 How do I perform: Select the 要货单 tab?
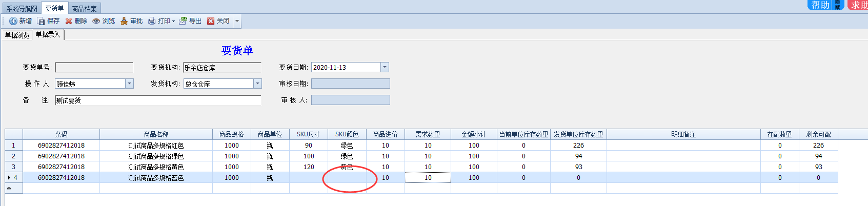point(54,8)
